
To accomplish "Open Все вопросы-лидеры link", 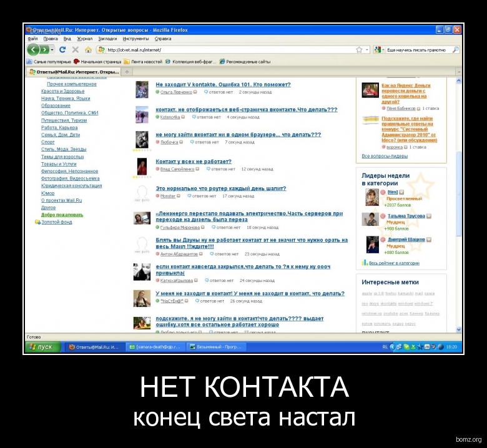I will tap(385, 156).
